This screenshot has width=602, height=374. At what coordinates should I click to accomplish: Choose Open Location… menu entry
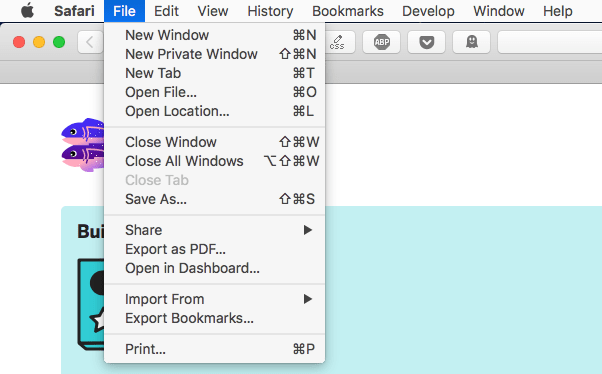point(215,111)
